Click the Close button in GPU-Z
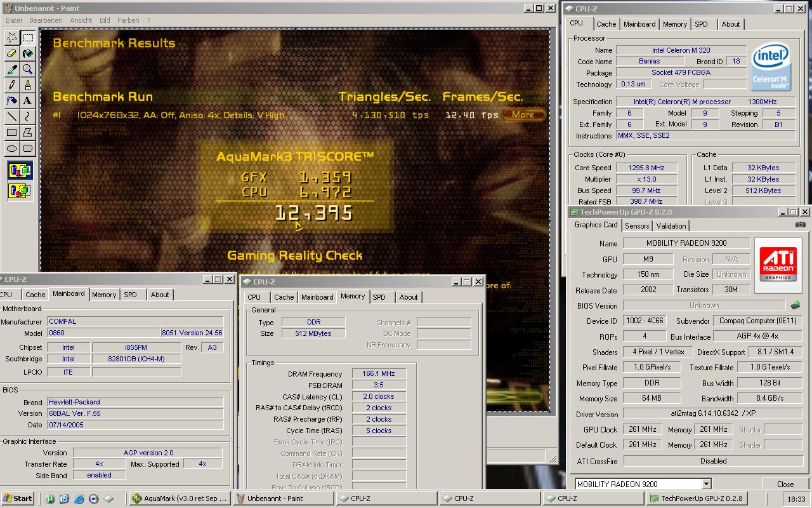The width and height of the screenshot is (812, 508). pos(785,484)
